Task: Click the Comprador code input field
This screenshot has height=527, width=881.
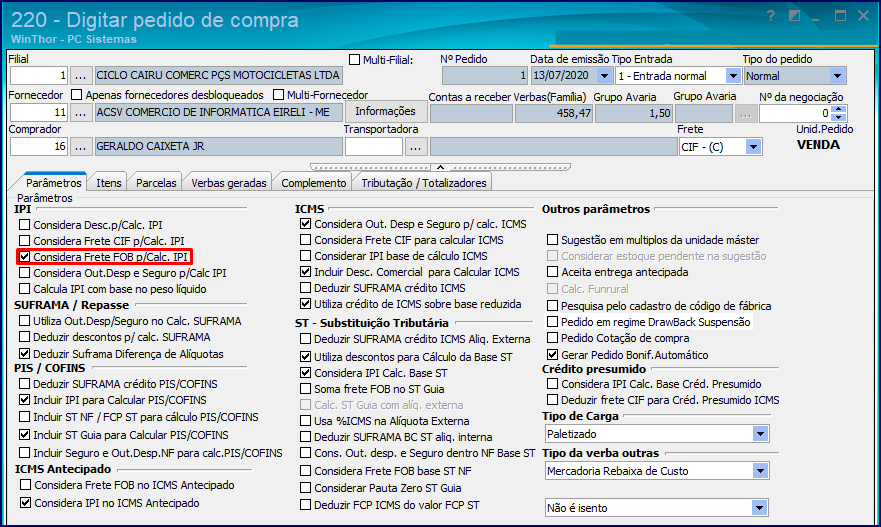Action: pyautogui.click(x=39, y=147)
